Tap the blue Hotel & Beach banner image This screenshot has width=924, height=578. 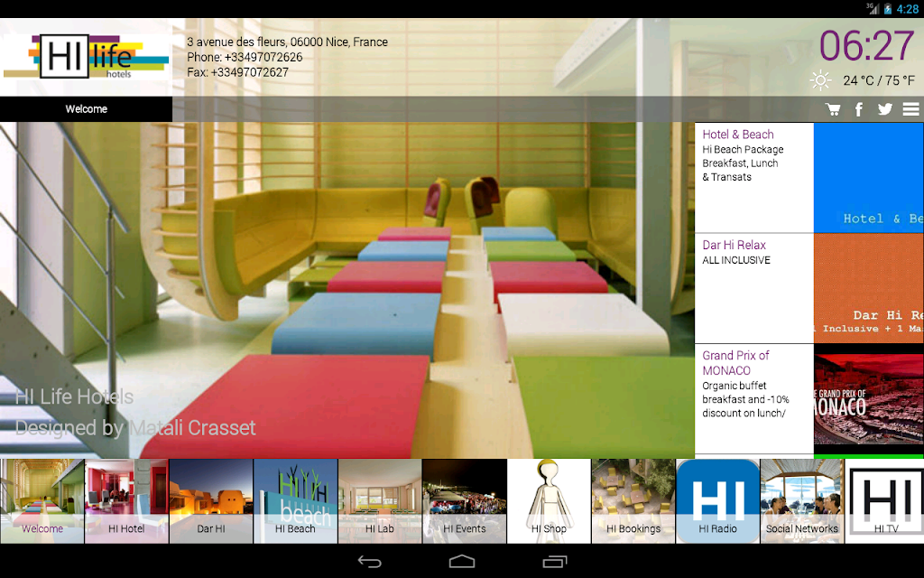(x=869, y=178)
